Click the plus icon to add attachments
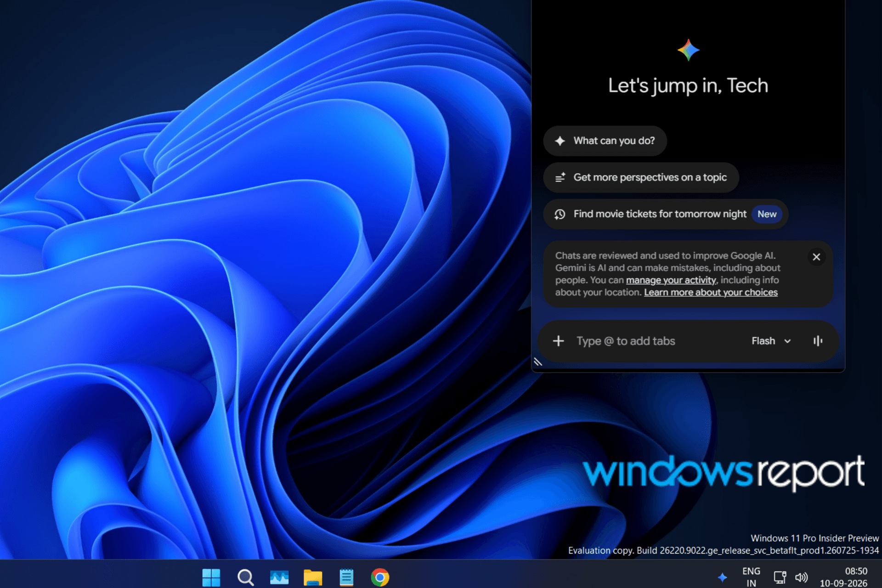This screenshot has width=882, height=588. tap(558, 341)
